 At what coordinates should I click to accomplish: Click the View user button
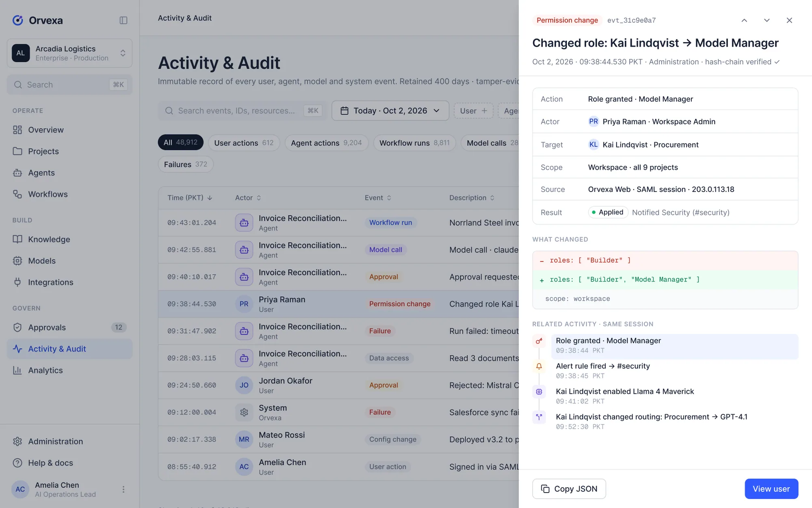(x=771, y=489)
